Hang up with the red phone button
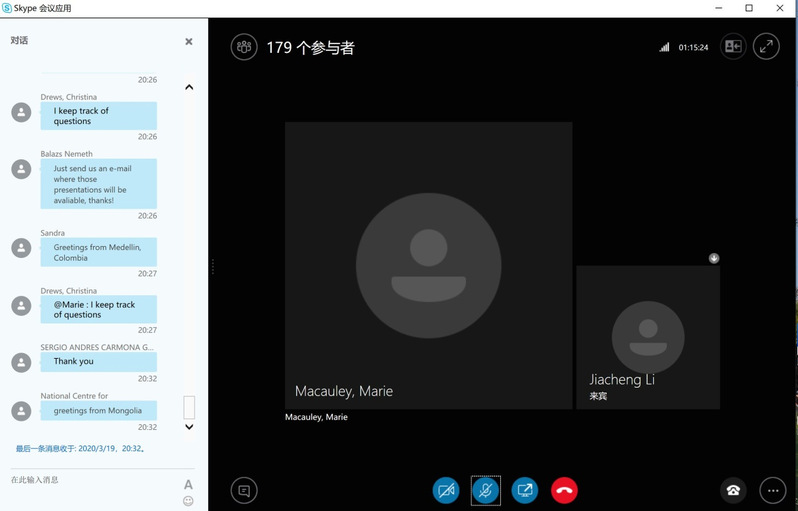 point(564,490)
